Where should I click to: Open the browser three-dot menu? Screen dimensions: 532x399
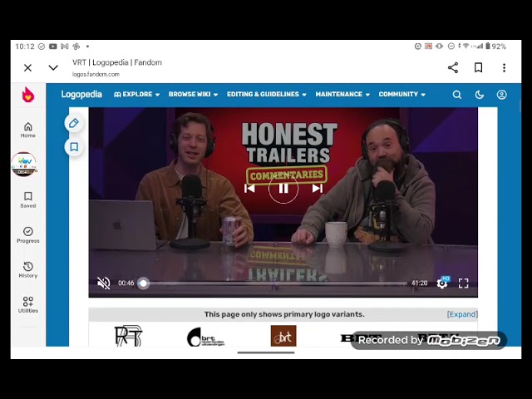tap(504, 67)
